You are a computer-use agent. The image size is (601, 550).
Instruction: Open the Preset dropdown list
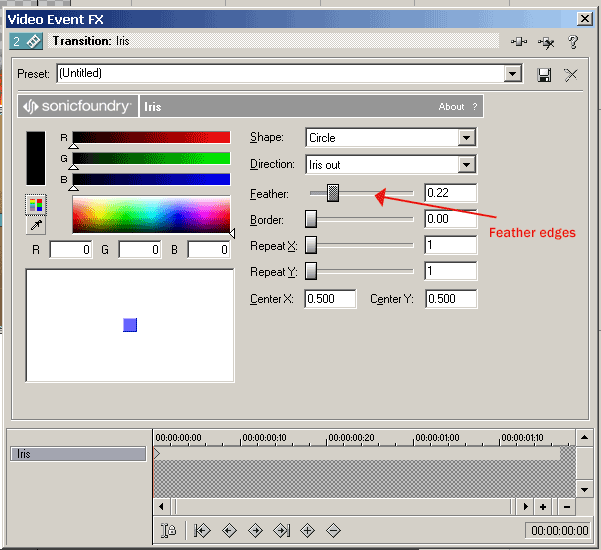[513, 74]
